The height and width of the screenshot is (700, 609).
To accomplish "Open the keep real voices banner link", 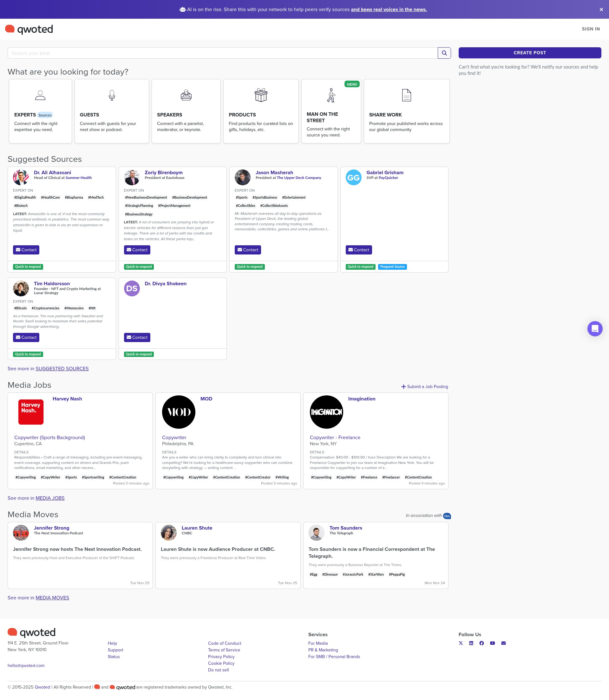I will [x=389, y=10].
